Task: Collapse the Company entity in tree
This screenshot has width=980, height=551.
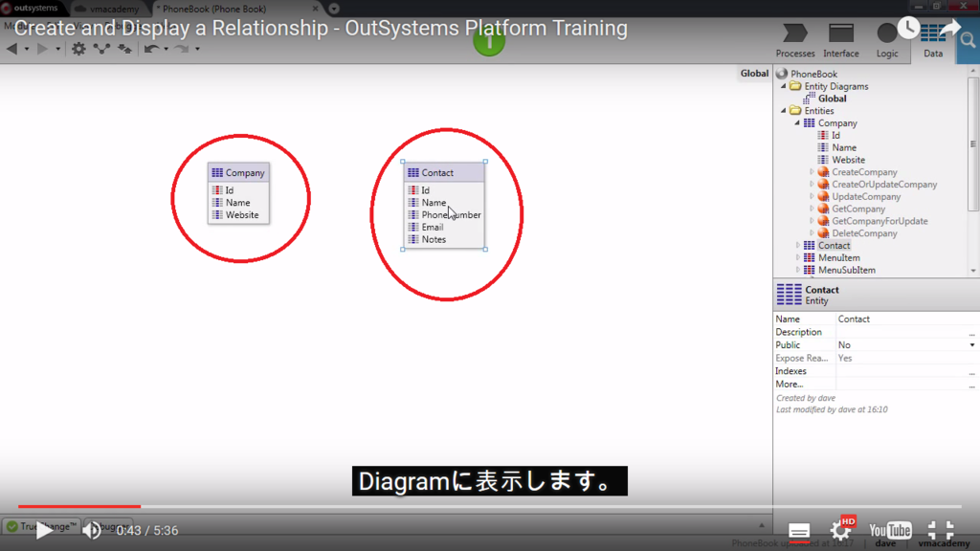Action: point(797,123)
